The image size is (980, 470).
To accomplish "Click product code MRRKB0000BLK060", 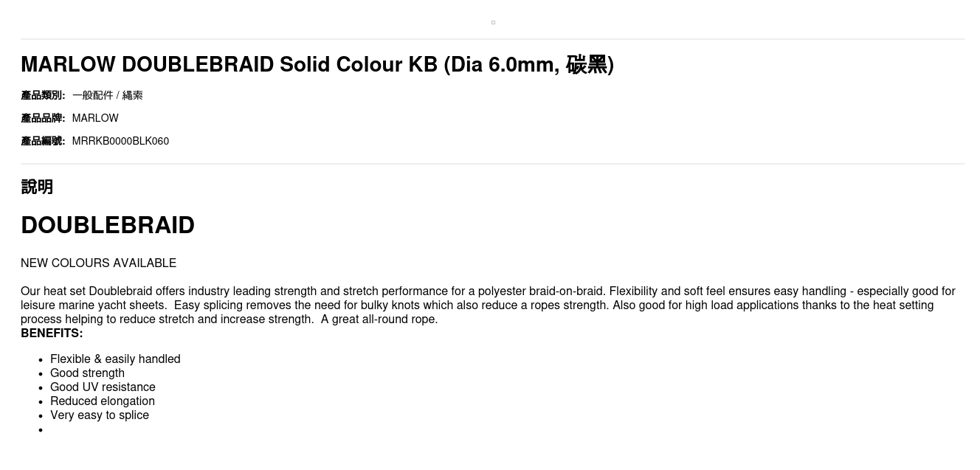I will [x=120, y=141].
